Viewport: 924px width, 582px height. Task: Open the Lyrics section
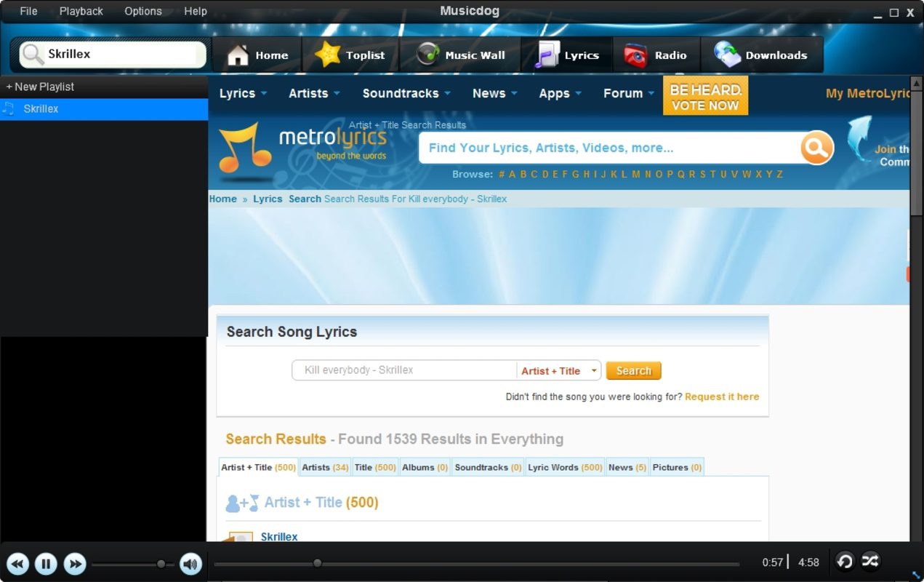click(566, 55)
